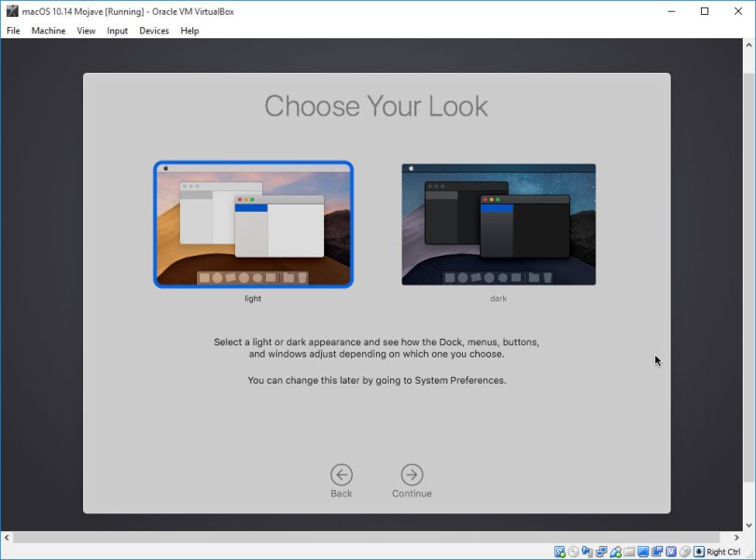Click the recording status icon
This screenshot has height=560, width=756.
657,552
